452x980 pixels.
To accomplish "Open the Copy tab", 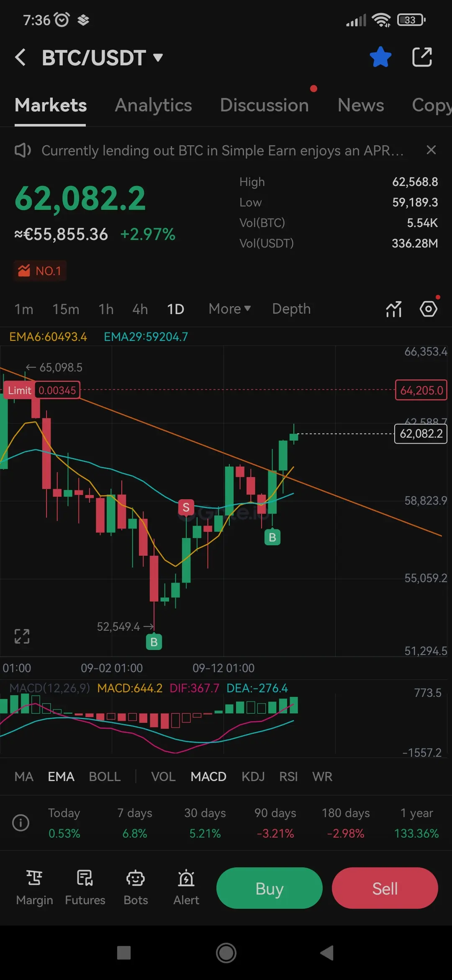I will pos(431,105).
